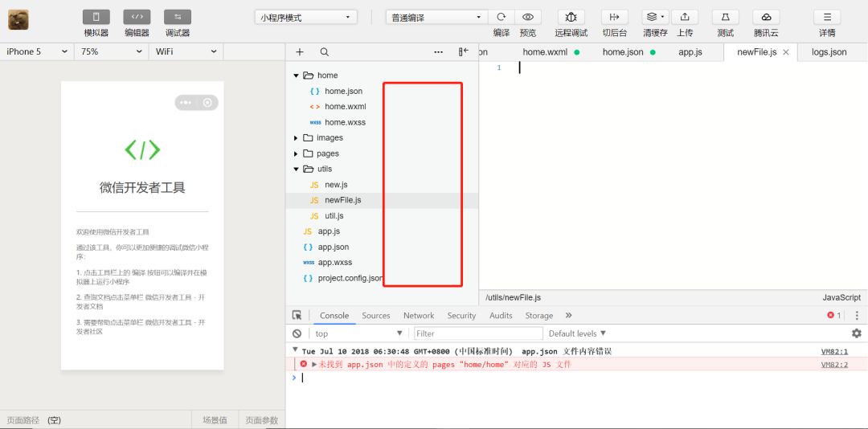Open home.json in file tree
Screen dimensions: 868x429
coord(343,91)
